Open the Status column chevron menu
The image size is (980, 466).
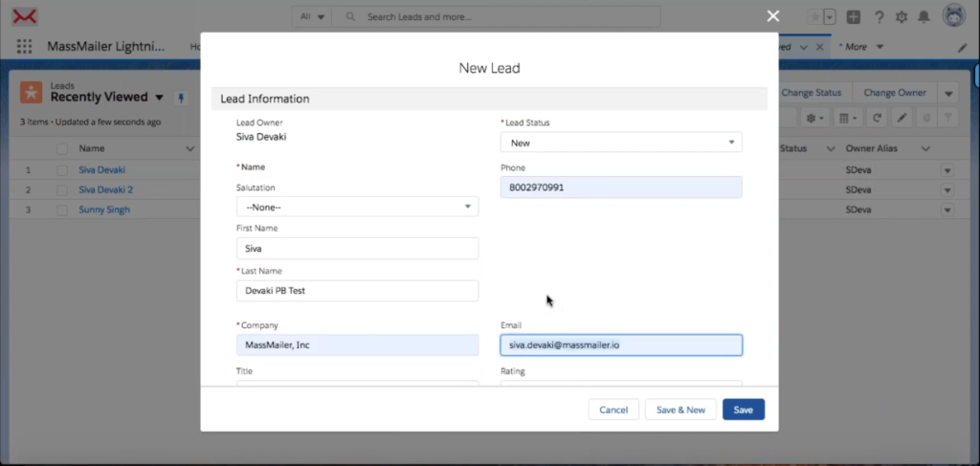tap(831, 148)
